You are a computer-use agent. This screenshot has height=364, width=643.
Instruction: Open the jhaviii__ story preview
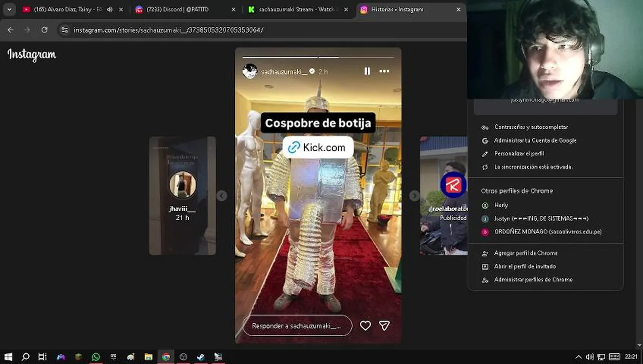pos(182,196)
